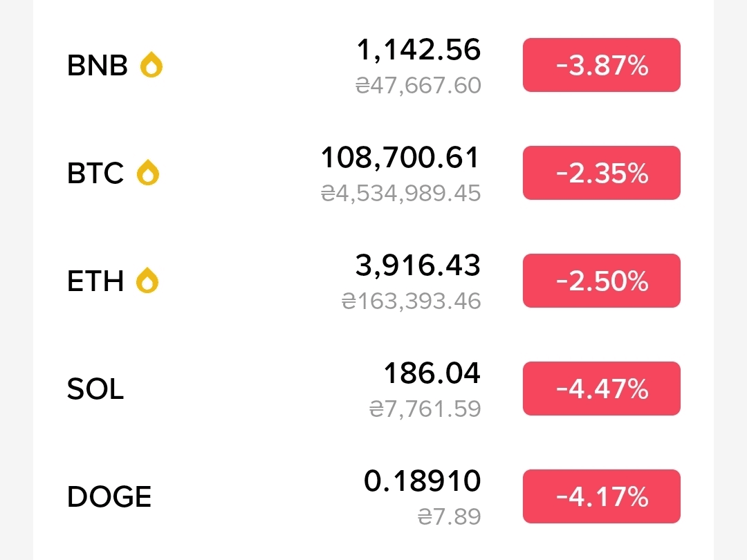The image size is (747, 560).
Task: Open the DOGE coin name
Action: (109, 497)
